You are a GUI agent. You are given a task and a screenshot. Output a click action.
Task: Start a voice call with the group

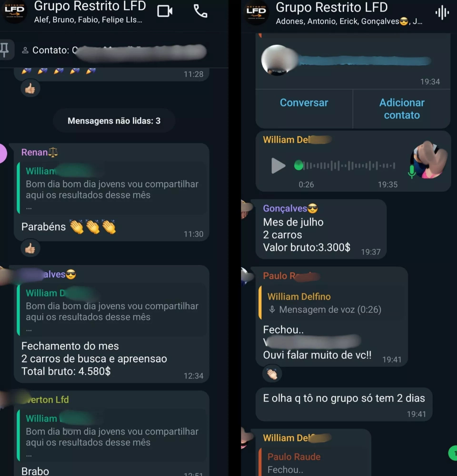[x=200, y=11]
